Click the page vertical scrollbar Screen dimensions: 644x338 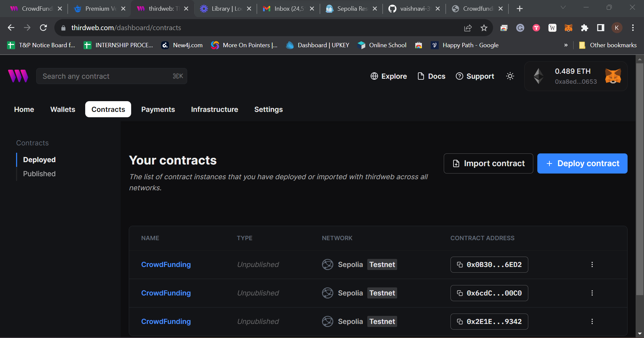(x=640, y=179)
